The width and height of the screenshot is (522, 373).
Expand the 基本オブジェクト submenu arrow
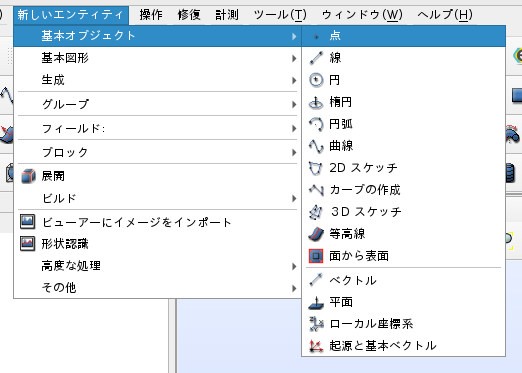pos(294,36)
